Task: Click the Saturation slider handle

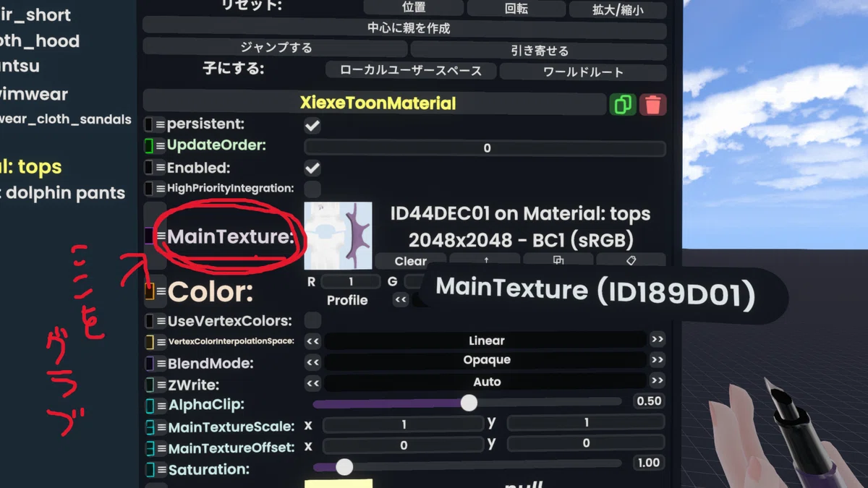Action: point(344,467)
